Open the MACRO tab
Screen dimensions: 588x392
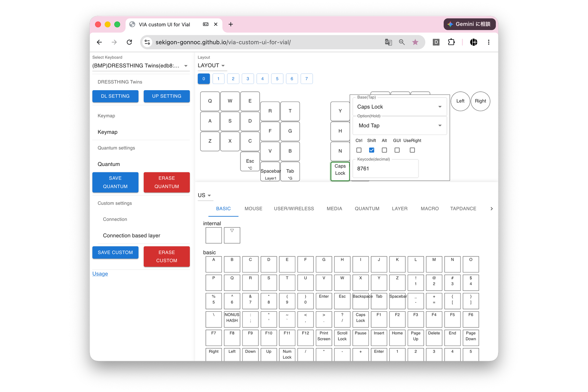tap(430, 209)
